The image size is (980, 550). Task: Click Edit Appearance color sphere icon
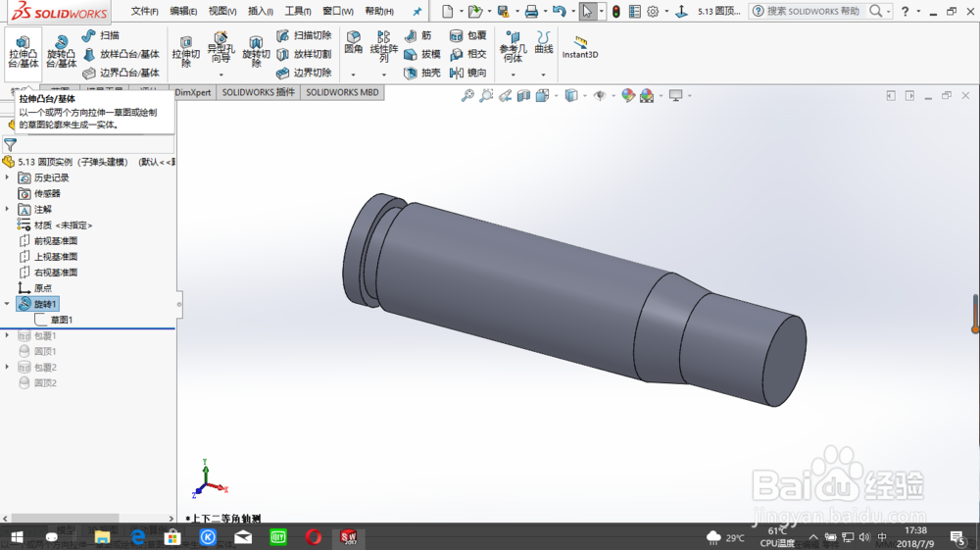[628, 96]
